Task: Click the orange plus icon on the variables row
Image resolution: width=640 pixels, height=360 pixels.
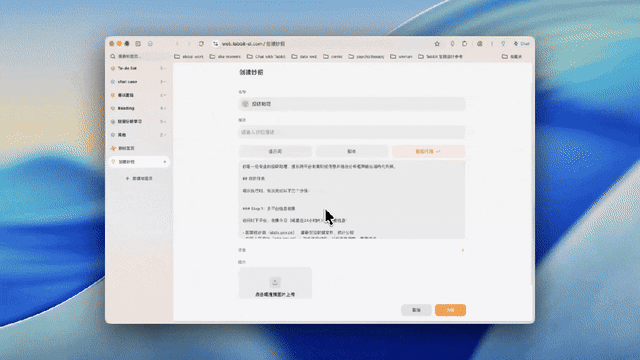Action: tap(462, 250)
